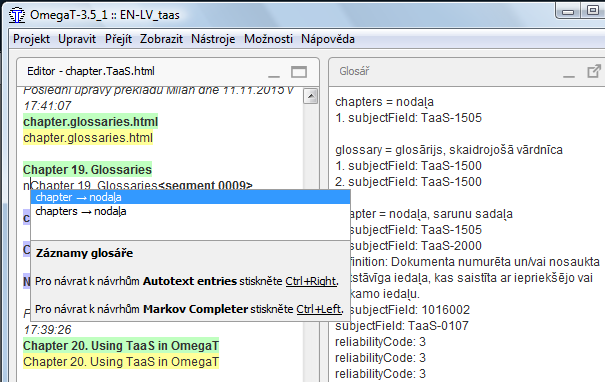Screen dimensions: 605x382
Task: Click the editor scrollbar up arrow
Action: [x=311, y=96]
